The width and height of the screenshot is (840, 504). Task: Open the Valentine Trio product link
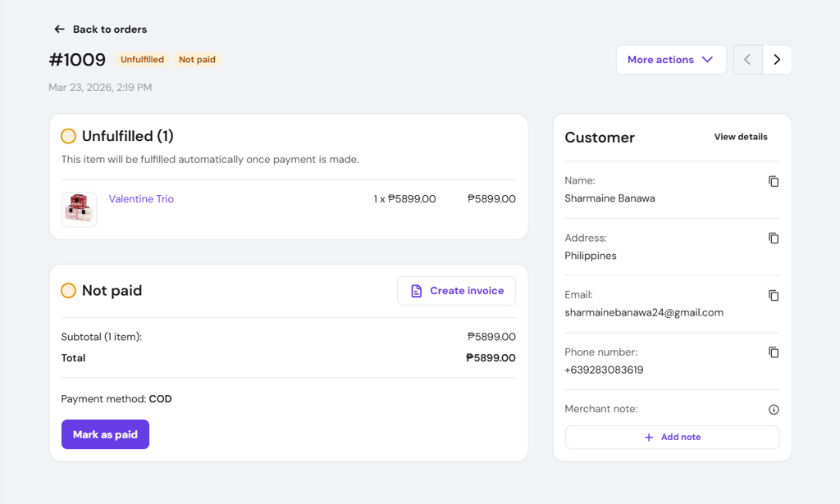click(x=141, y=198)
